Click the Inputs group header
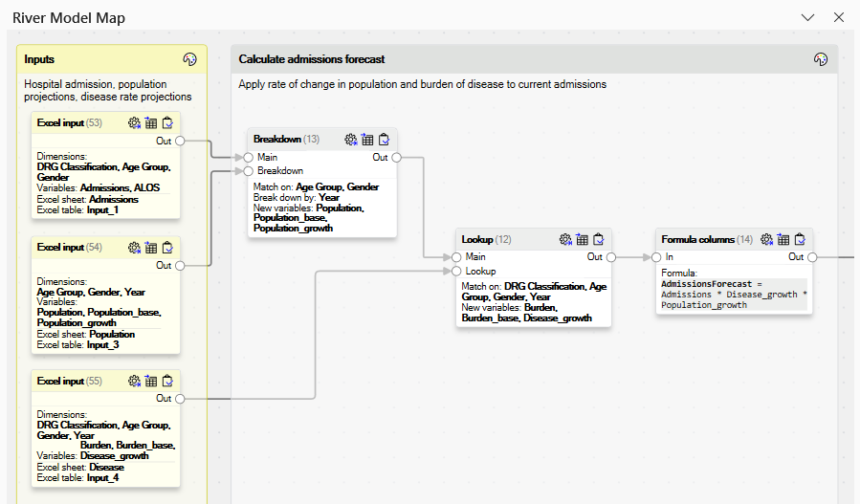 click(x=112, y=59)
